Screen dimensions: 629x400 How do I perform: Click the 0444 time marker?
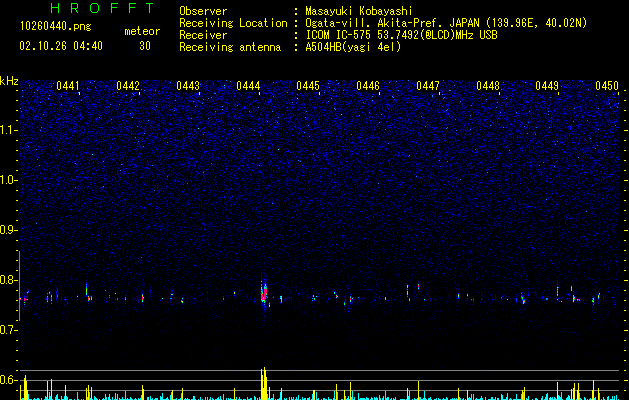248,86
